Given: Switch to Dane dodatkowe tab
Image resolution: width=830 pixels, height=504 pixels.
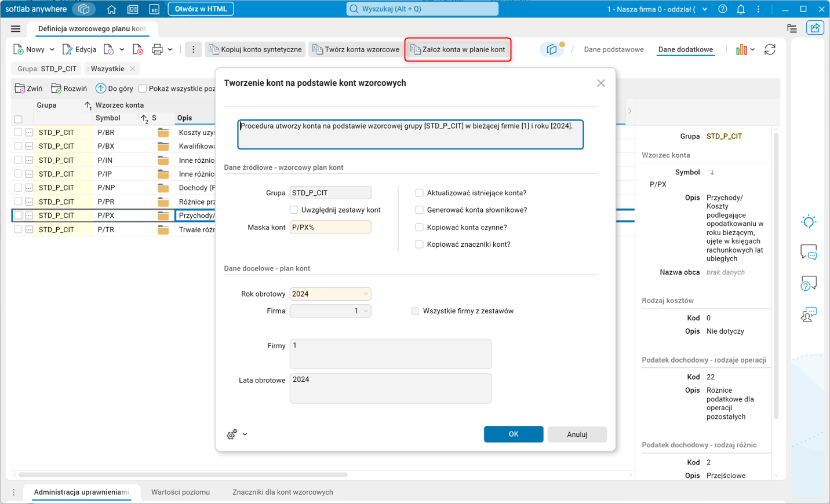Looking at the screenshot, I should (x=686, y=50).
